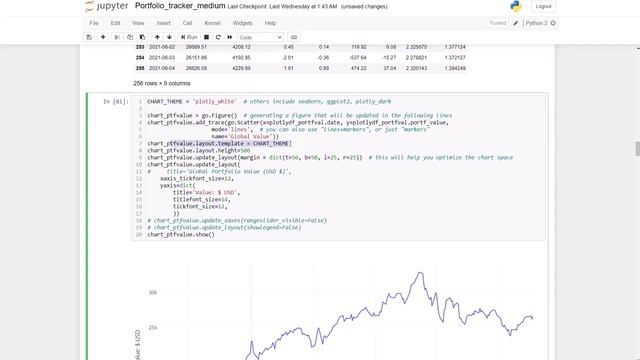Move selected cell up arrow
640x360 pixels.
coord(157,37)
